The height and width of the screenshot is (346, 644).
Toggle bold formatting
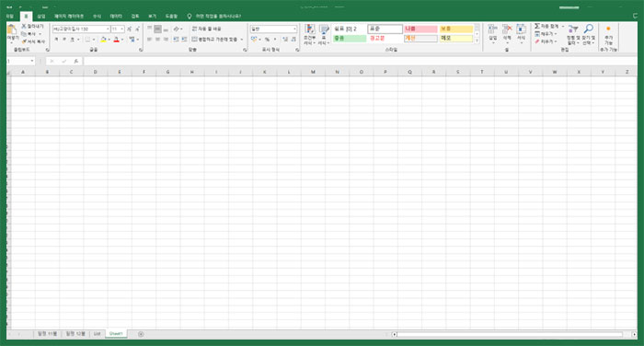[56, 40]
